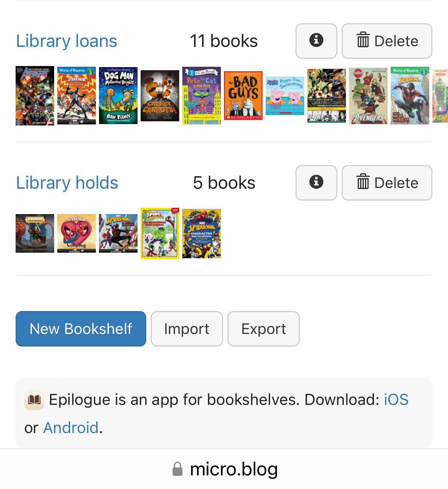The image size is (448, 489).
Task: Click the Import button
Action: tap(186, 329)
